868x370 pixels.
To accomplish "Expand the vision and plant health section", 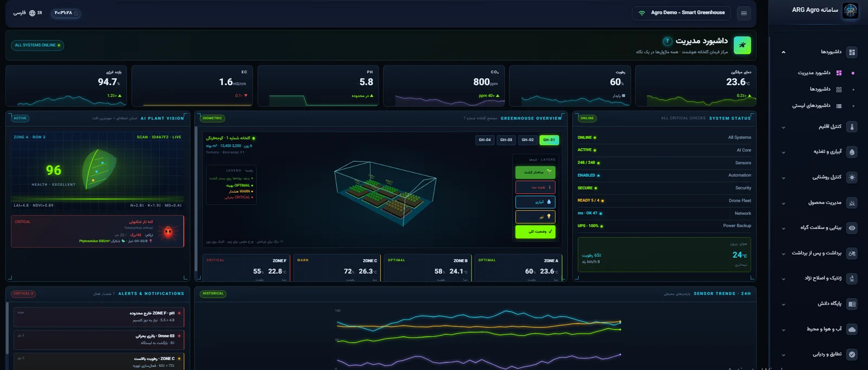I will (x=783, y=228).
